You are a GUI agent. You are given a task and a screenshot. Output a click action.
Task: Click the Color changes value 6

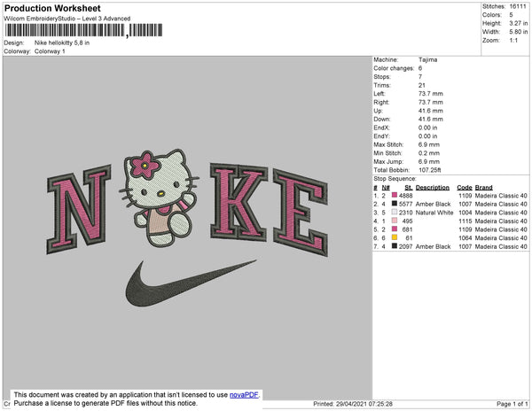[420, 68]
